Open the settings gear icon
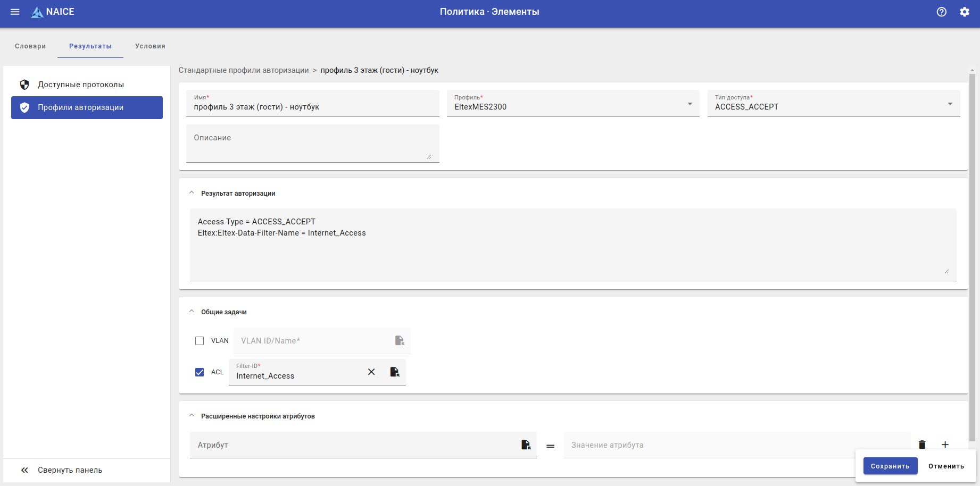The width and height of the screenshot is (980, 486). tap(965, 12)
